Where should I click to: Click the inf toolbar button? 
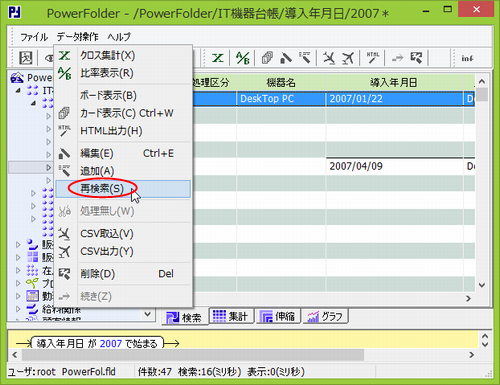coord(467,58)
